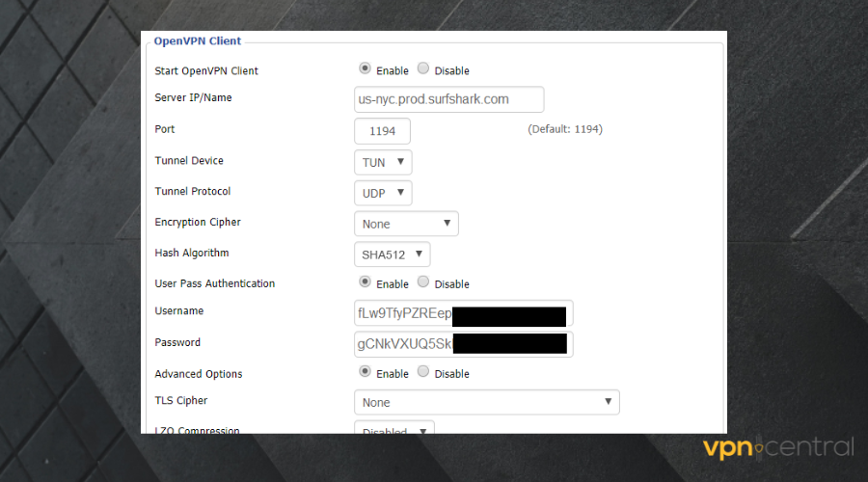Change the Hash Algorithm SHA512 dropdown

[x=392, y=254]
